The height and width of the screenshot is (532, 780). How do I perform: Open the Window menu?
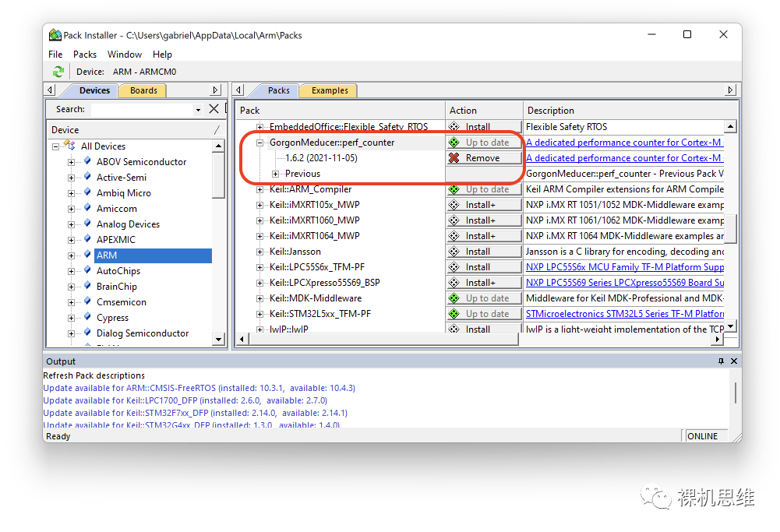(x=125, y=55)
